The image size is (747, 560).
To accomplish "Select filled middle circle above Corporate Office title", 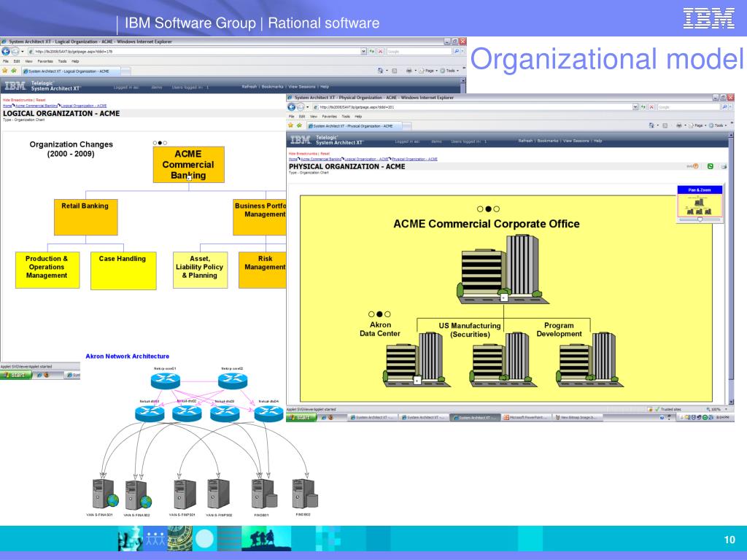I will tap(488, 209).
